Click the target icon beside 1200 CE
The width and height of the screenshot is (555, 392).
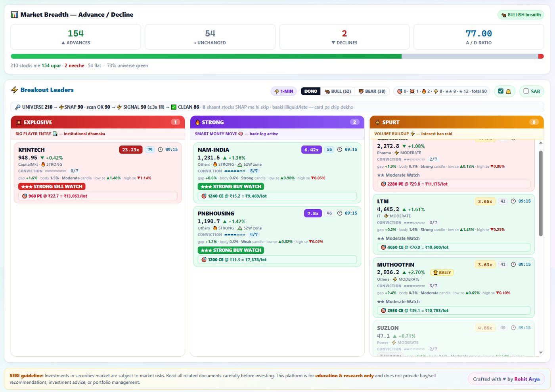204,260
